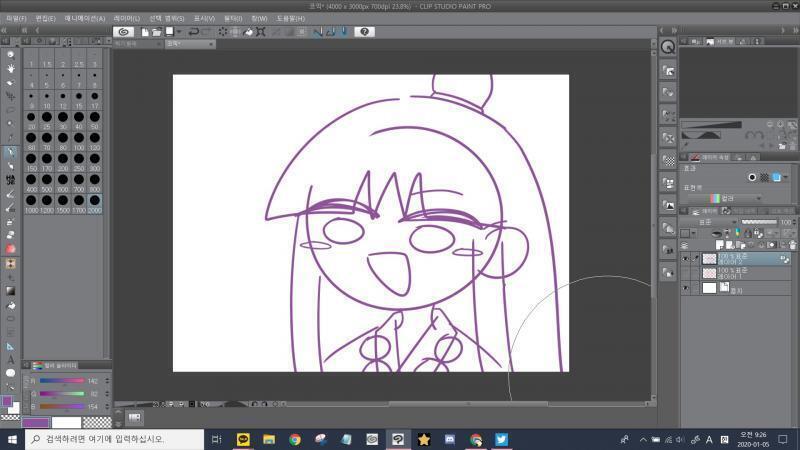Adjust R value stepper
Image resolution: width=800 pixels, height=450 pixels.
tap(107, 381)
